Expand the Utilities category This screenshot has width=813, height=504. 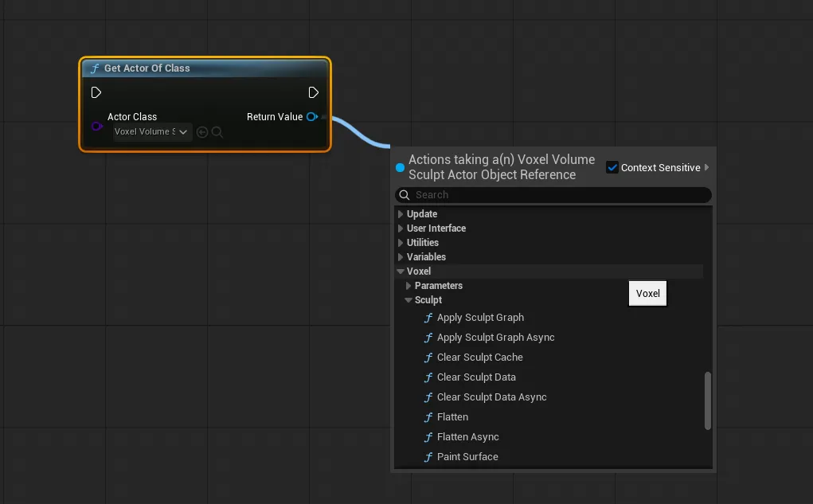tap(401, 243)
